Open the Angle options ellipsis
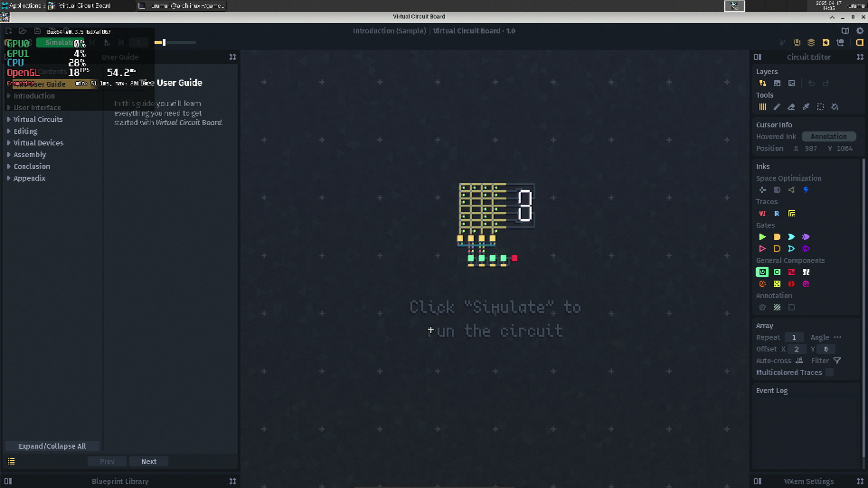The image size is (868, 488). 838,337
